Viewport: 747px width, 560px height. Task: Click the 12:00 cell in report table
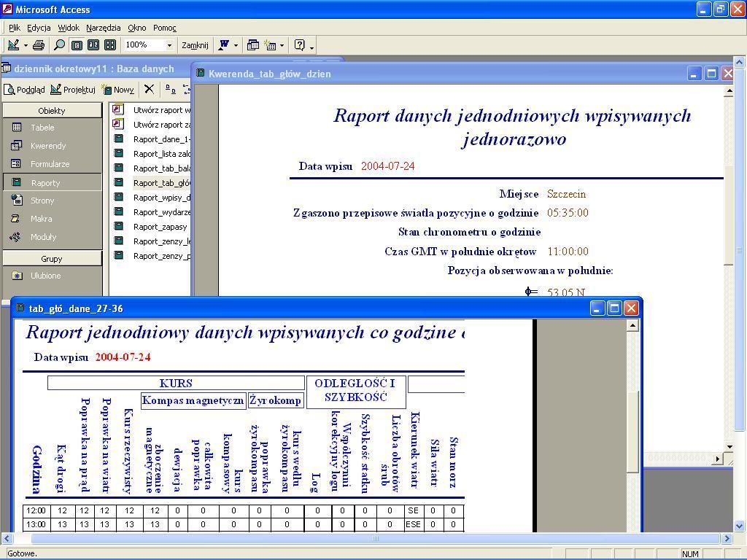pos(36,510)
